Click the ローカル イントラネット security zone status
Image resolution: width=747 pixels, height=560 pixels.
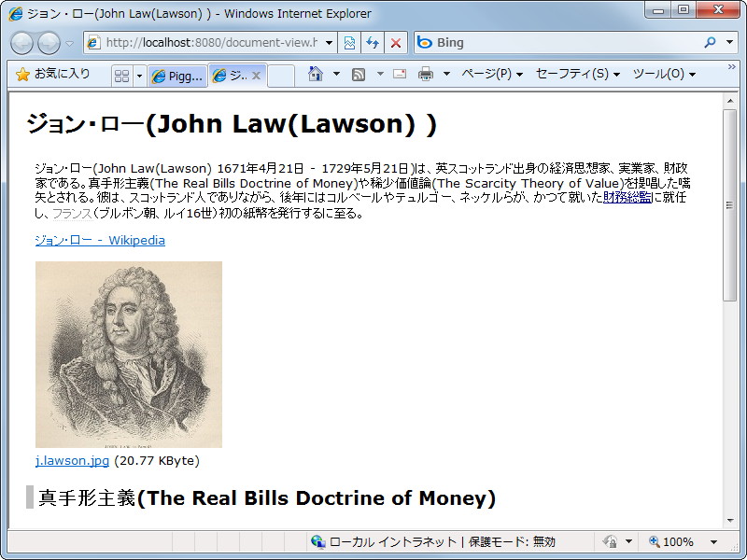pyautogui.click(x=432, y=542)
